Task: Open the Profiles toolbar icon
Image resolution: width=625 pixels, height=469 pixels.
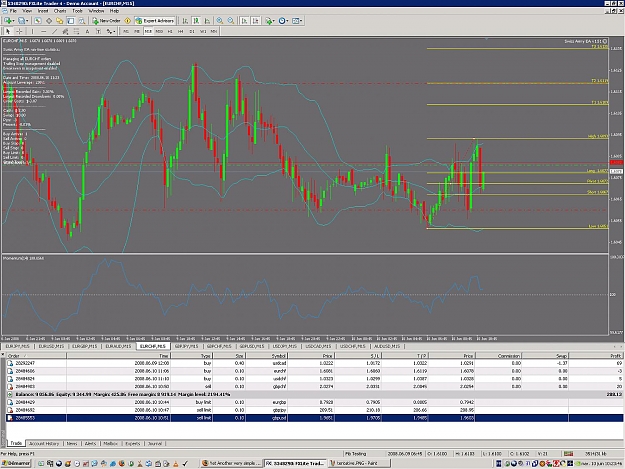Action: (21, 21)
